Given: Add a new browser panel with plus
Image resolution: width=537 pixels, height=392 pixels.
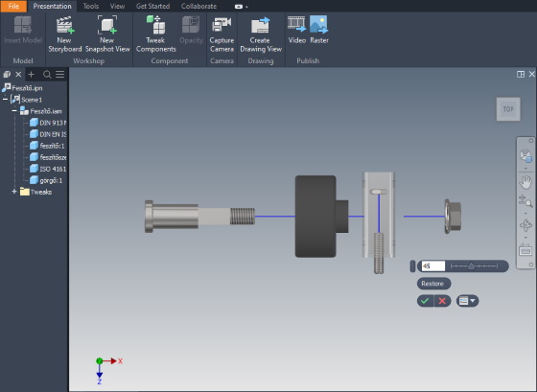Looking at the screenshot, I should click(x=31, y=75).
